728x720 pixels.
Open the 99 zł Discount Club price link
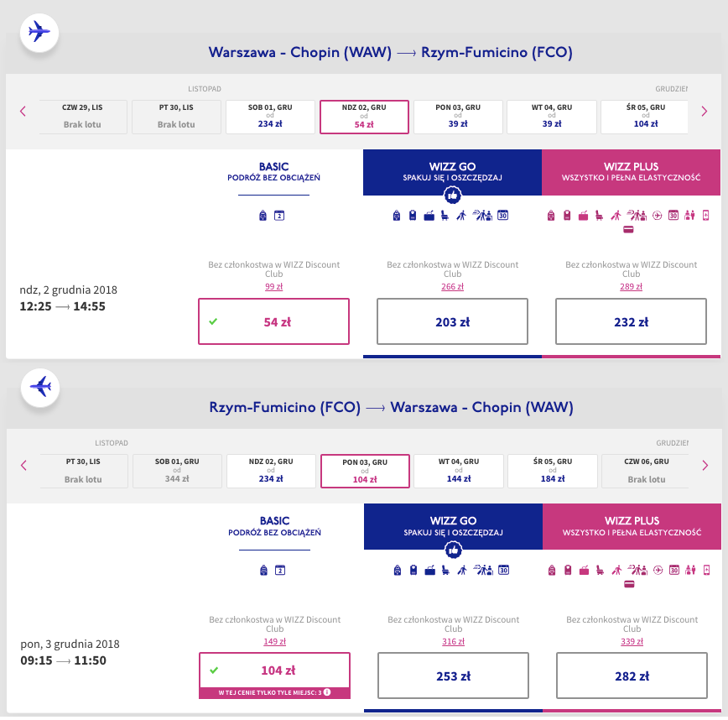tap(273, 286)
